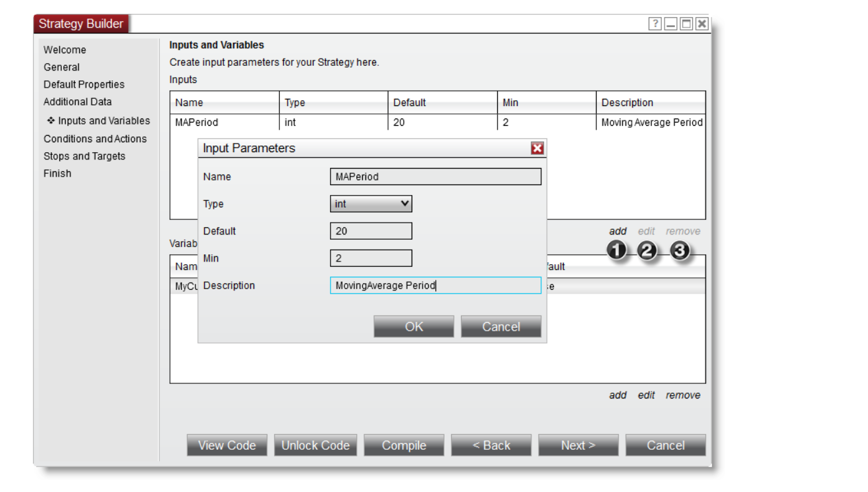Open the Stops and Targets step

pyautogui.click(x=84, y=156)
